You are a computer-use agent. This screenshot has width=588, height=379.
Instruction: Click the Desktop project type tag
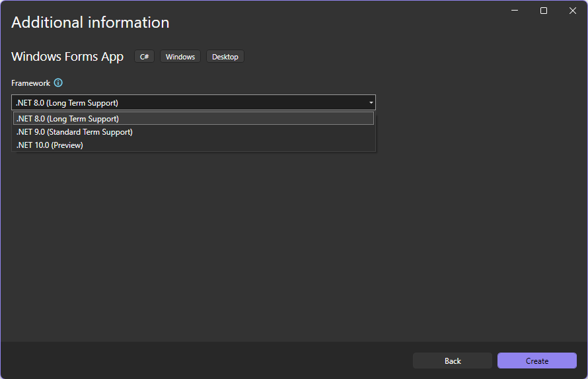click(x=225, y=57)
